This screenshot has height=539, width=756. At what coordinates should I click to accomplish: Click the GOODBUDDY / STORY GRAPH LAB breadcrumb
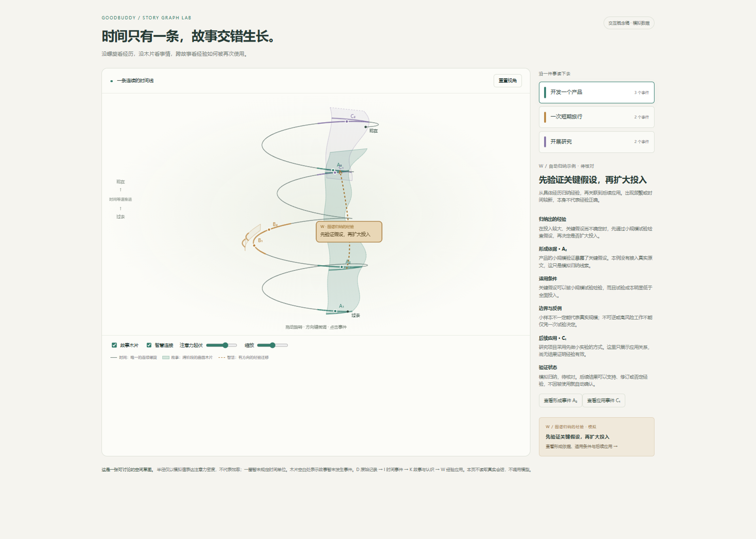click(x=146, y=18)
